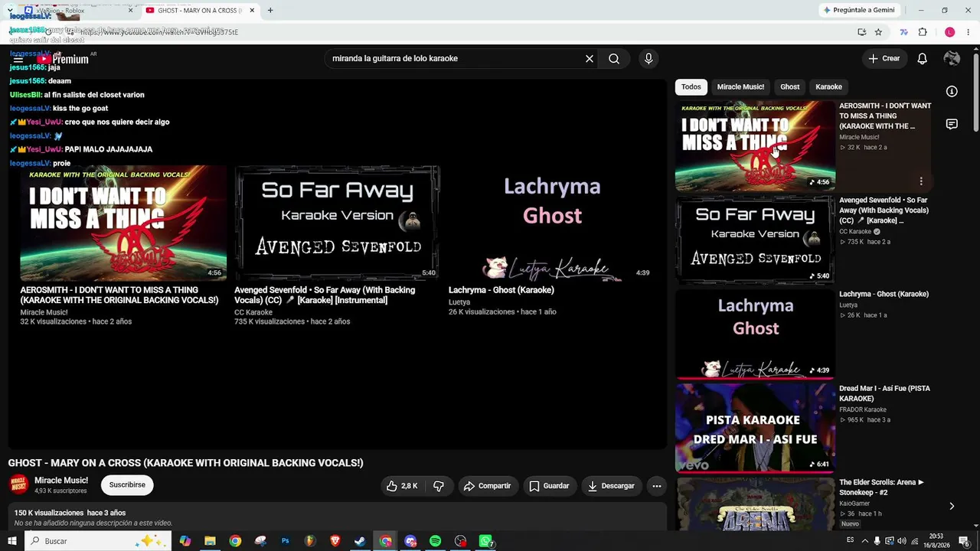Open Aerosmith karaoke end-screen thumbnail
The image size is (980, 551).
click(123, 223)
